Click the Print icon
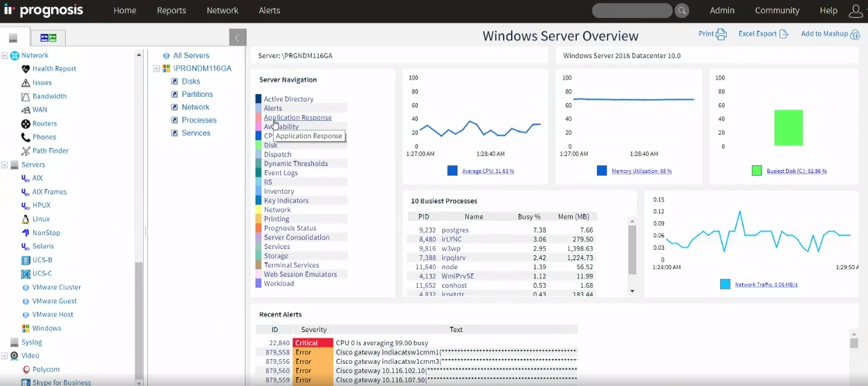Image resolution: width=868 pixels, height=386 pixels. click(x=721, y=34)
